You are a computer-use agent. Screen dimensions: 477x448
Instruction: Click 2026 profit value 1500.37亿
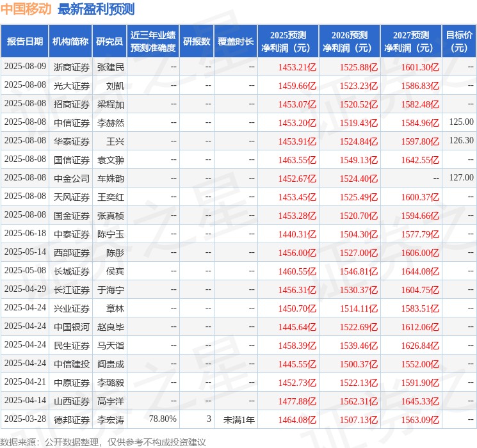359,364
